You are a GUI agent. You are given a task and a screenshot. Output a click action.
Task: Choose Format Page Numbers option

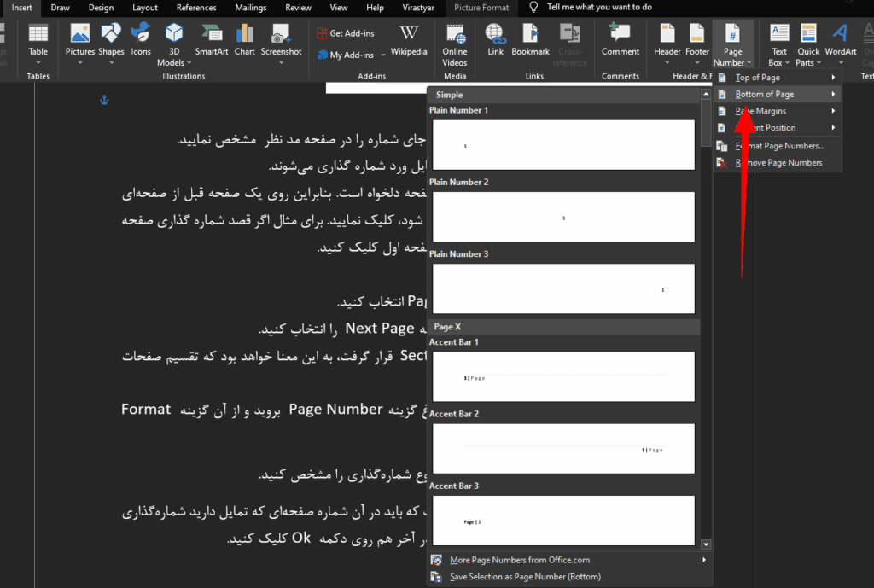779,146
